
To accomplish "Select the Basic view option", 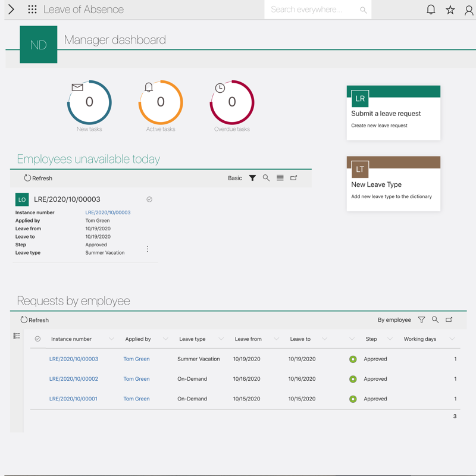I will pos(235,178).
